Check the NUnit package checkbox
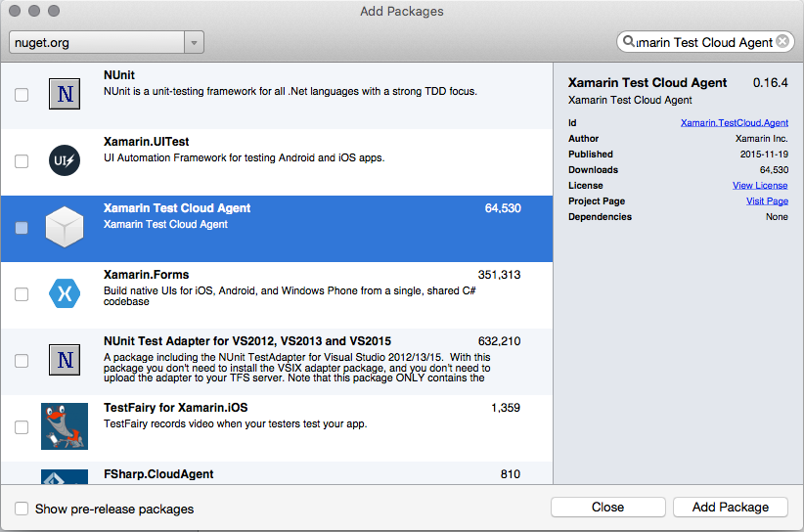The image size is (804, 532). [22, 95]
